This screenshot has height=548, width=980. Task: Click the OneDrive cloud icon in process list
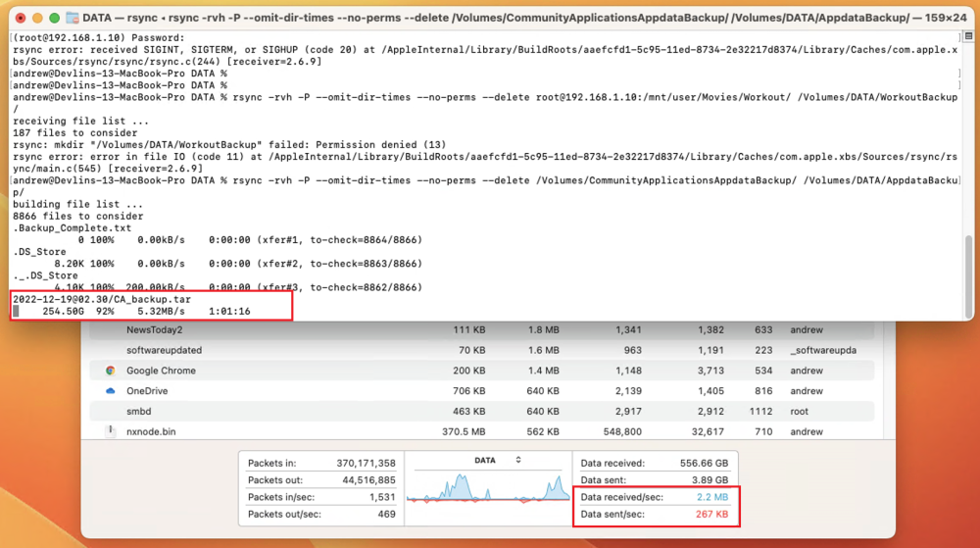point(111,390)
